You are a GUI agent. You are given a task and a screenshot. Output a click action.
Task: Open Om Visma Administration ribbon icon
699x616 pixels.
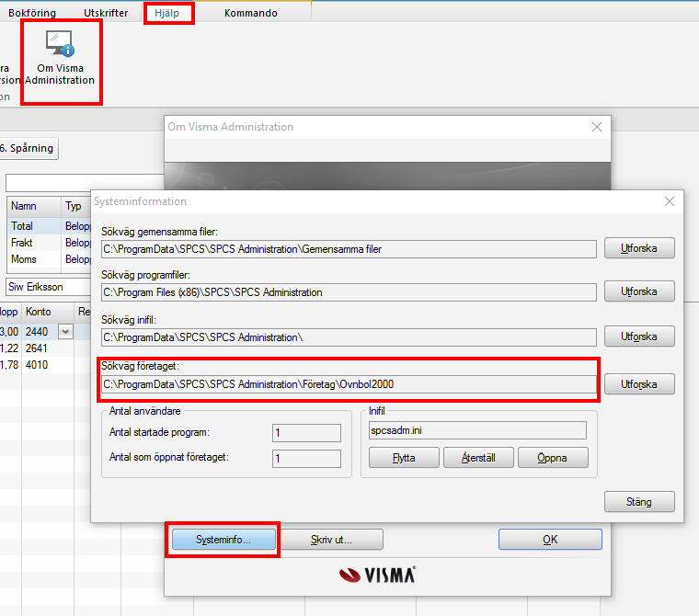(x=60, y=58)
